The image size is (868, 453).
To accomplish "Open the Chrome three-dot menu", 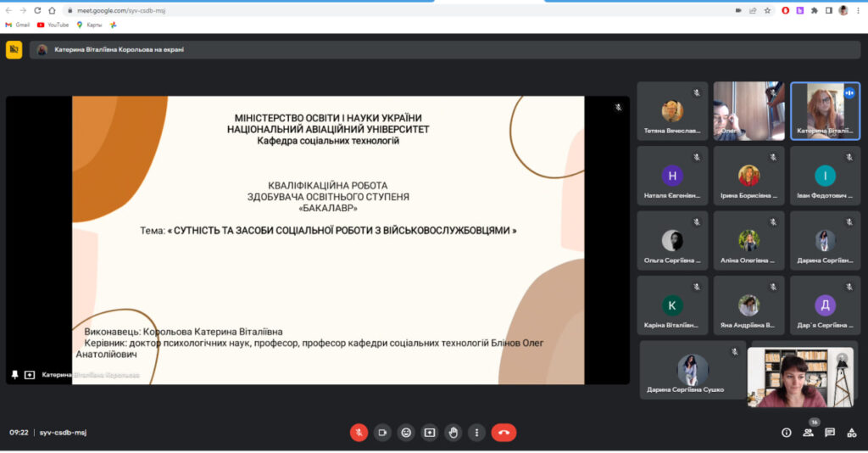I will (x=858, y=10).
